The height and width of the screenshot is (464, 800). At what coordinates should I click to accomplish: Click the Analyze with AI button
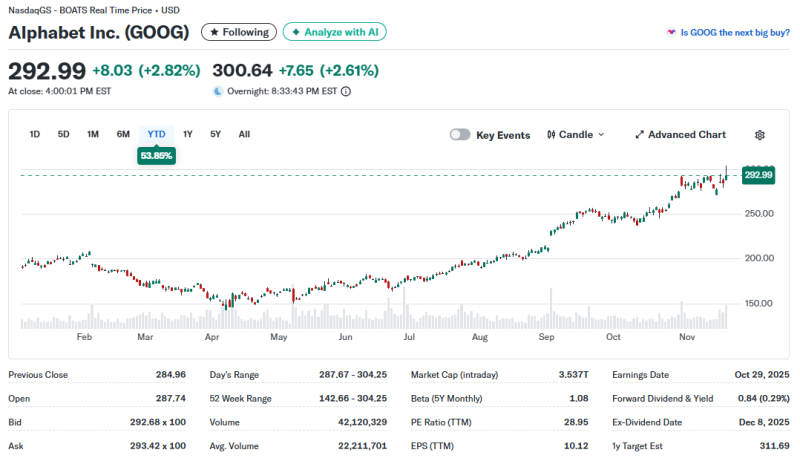tap(335, 32)
